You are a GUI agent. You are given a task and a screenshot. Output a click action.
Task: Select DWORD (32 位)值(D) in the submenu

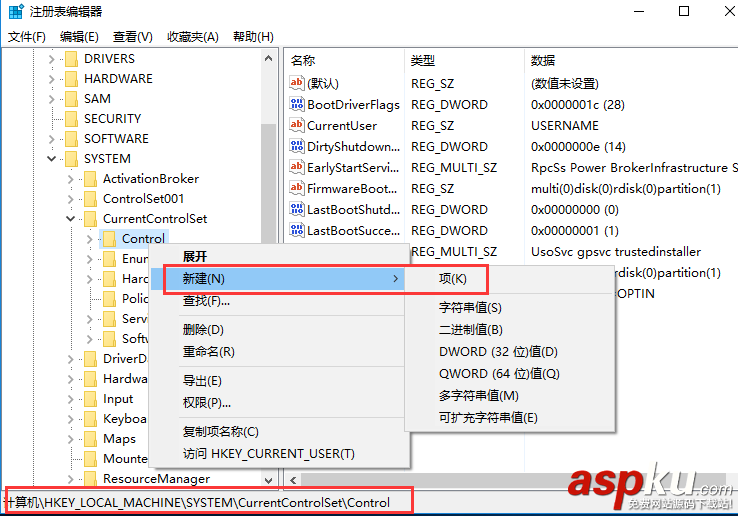(x=510, y=352)
